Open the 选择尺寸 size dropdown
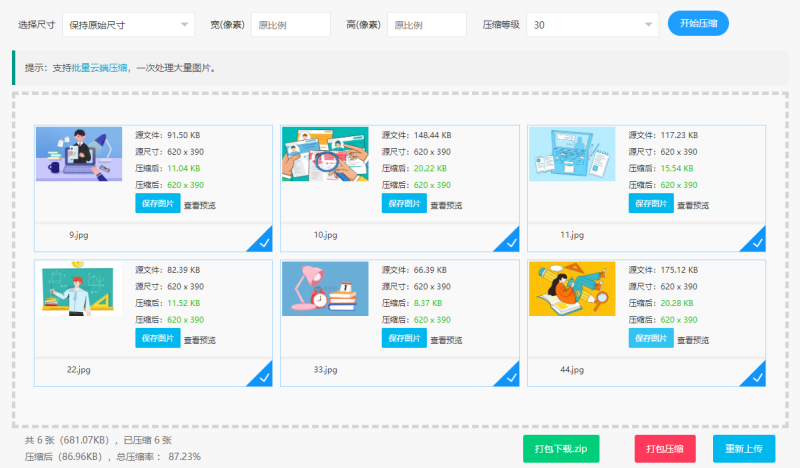Screen dimensions: 800x468 pyautogui.click(x=129, y=24)
